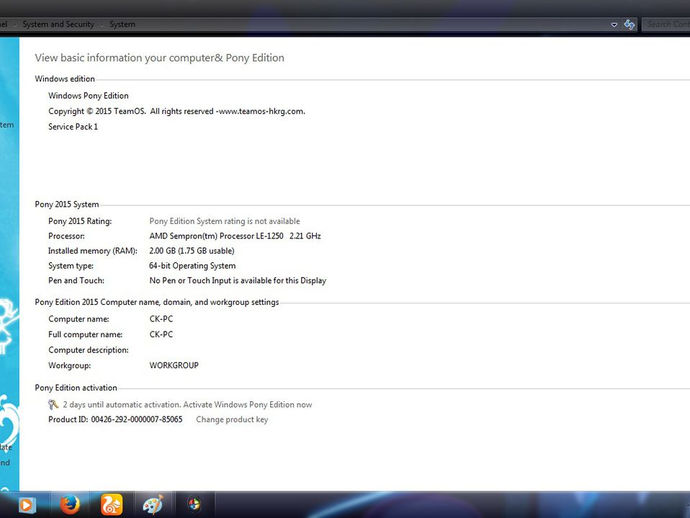Open the Paint palette icon in the taskbar
Screen dimensions: 690x518
click(153, 504)
